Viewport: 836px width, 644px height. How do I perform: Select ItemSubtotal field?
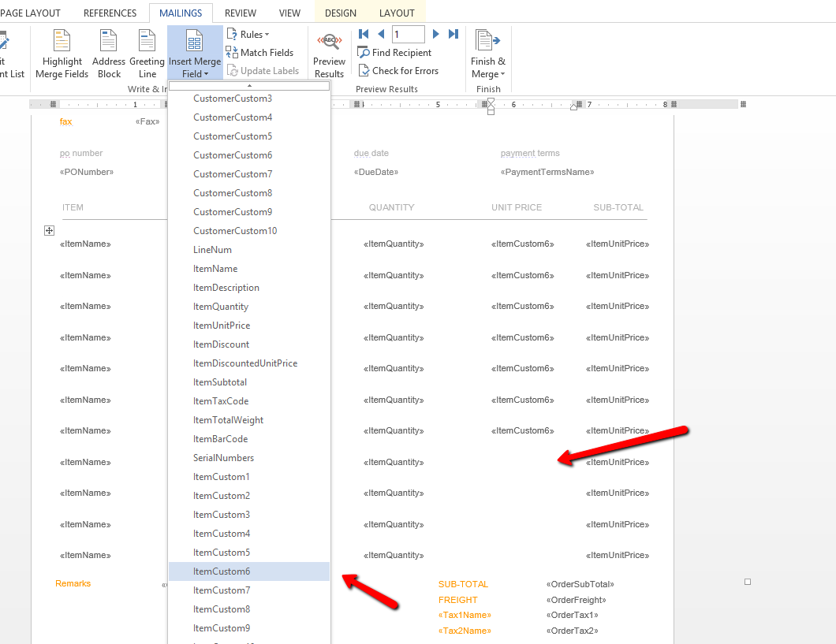(249, 382)
